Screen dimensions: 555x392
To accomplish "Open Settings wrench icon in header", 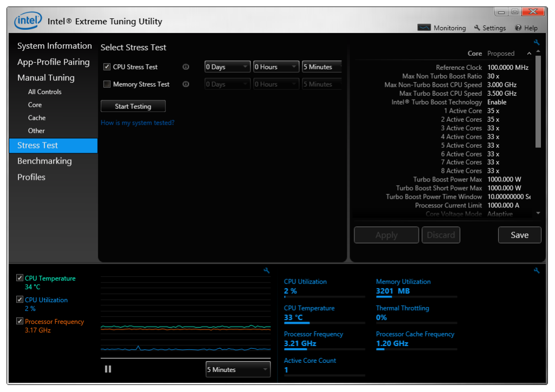I will tap(477, 28).
